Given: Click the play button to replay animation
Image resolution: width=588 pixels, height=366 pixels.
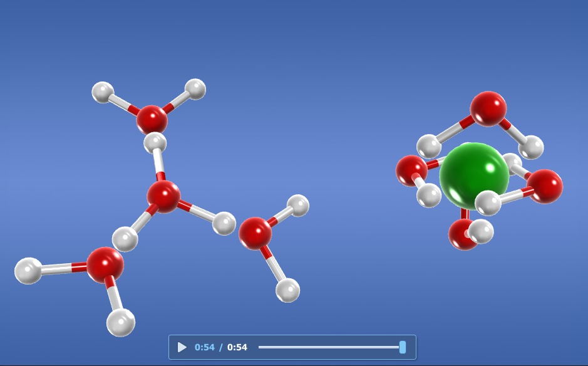Looking at the screenshot, I should click(182, 347).
